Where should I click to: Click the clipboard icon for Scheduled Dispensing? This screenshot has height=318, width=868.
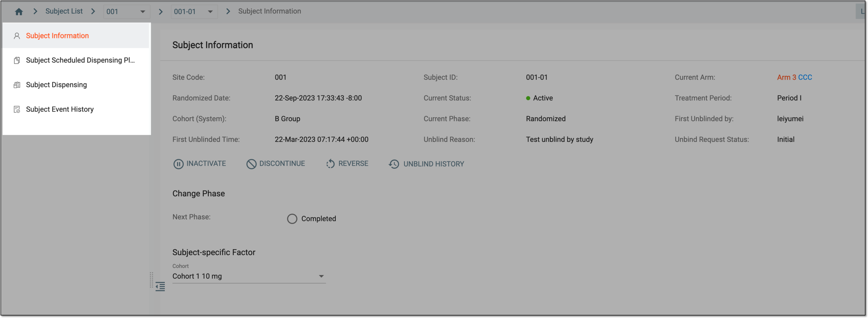pyautogui.click(x=17, y=60)
